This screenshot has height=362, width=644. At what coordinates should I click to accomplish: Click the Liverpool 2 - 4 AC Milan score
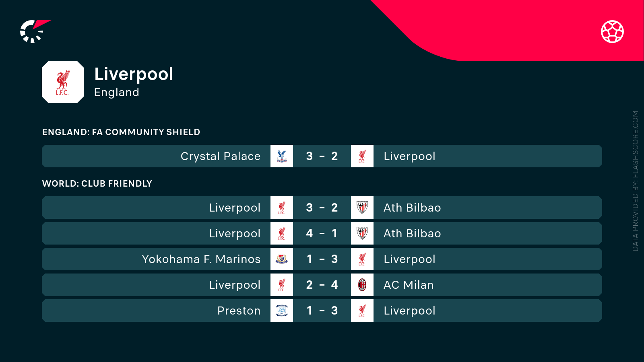point(322,285)
